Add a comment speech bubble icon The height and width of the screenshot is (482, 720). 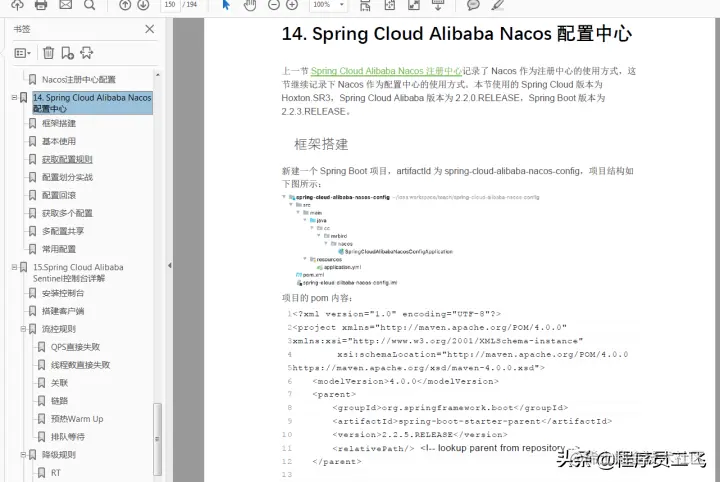[473, 5]
